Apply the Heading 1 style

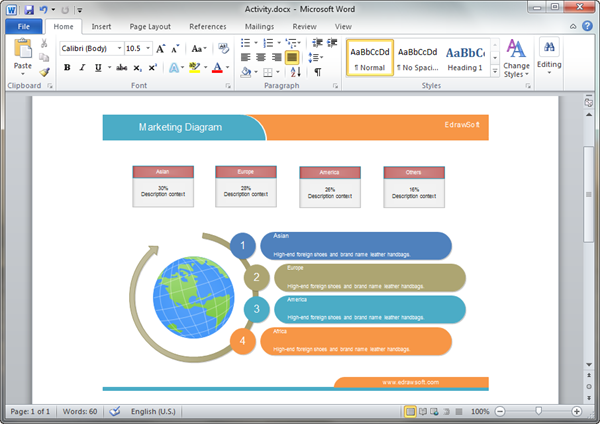click(465, 57)
